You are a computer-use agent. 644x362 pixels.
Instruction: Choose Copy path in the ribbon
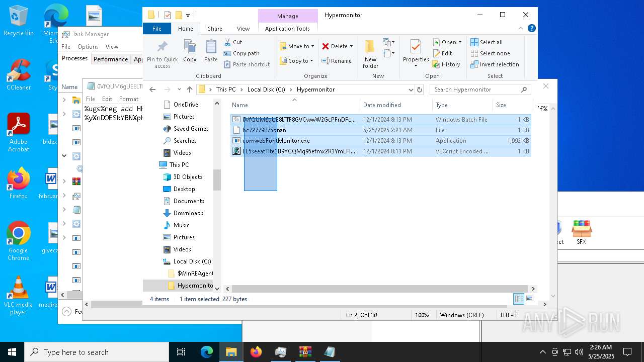click(x=242, y=53)
